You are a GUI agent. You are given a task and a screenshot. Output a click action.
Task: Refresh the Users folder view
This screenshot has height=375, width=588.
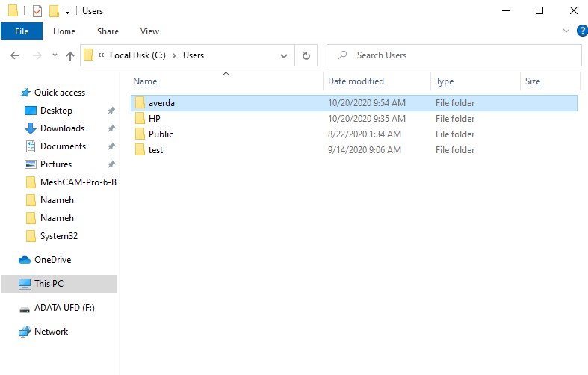coord(306,55)
